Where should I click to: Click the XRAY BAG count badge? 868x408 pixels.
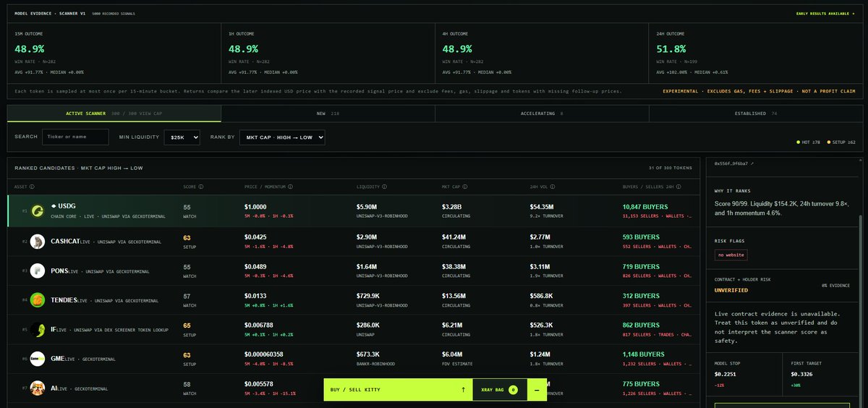point(513,389)
